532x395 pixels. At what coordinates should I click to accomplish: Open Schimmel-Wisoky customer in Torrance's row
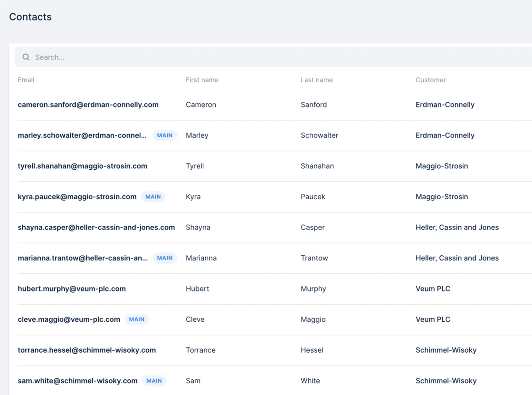coord(446,350)
